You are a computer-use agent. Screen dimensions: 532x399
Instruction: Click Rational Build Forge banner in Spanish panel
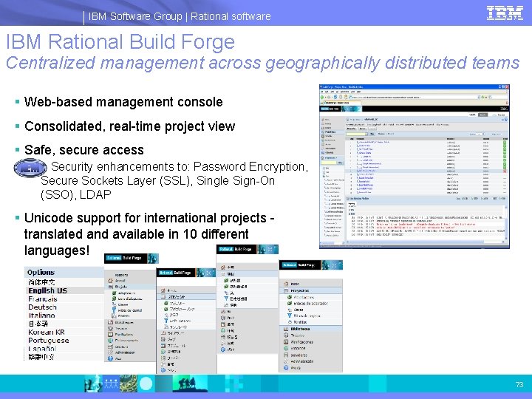point(311,265)
